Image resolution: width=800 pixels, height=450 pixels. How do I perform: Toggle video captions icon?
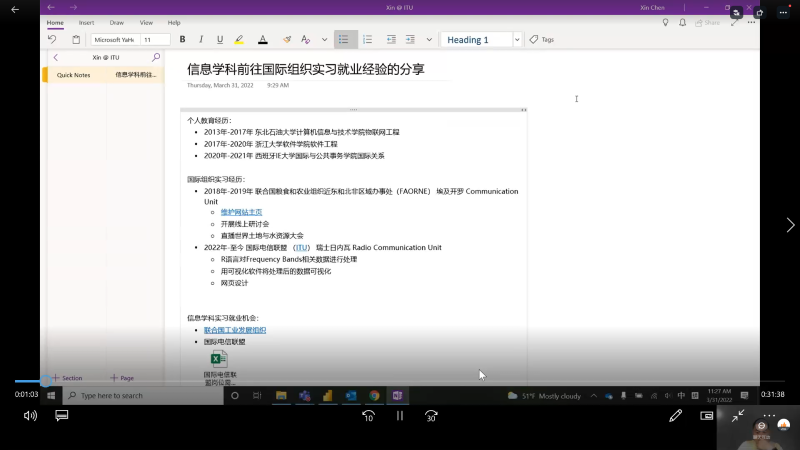pos(62,416)
